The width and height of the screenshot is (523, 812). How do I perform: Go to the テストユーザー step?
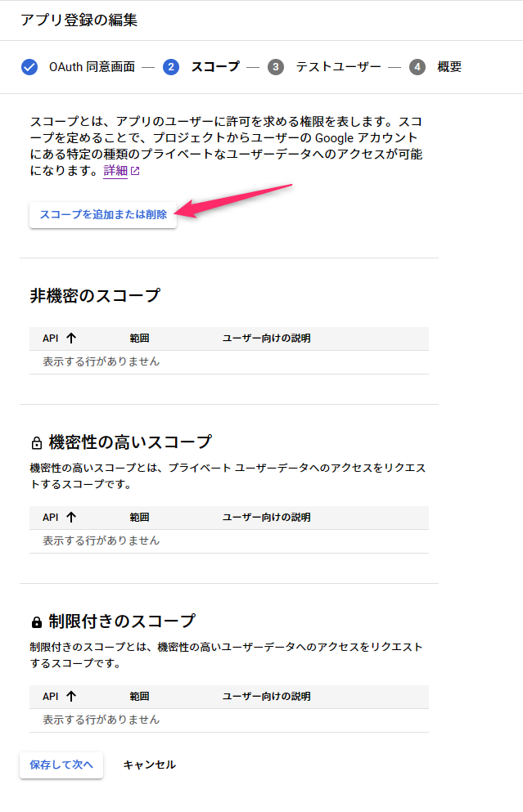[x=339, y=67]
